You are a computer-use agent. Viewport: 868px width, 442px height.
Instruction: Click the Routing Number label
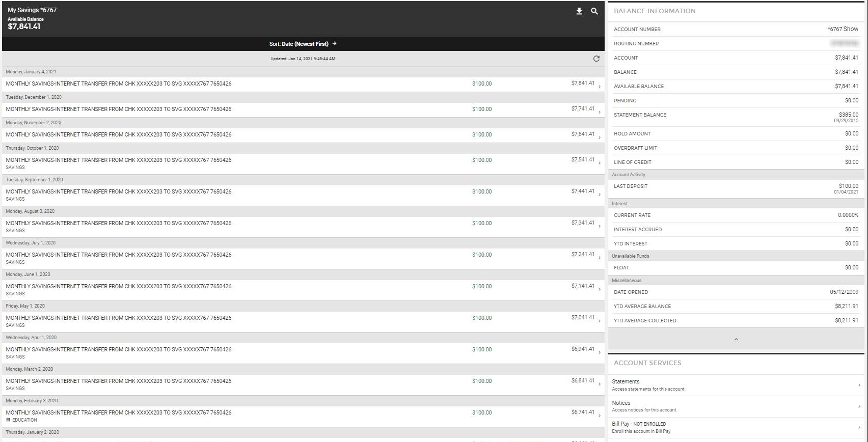click(x=636, y=44)
